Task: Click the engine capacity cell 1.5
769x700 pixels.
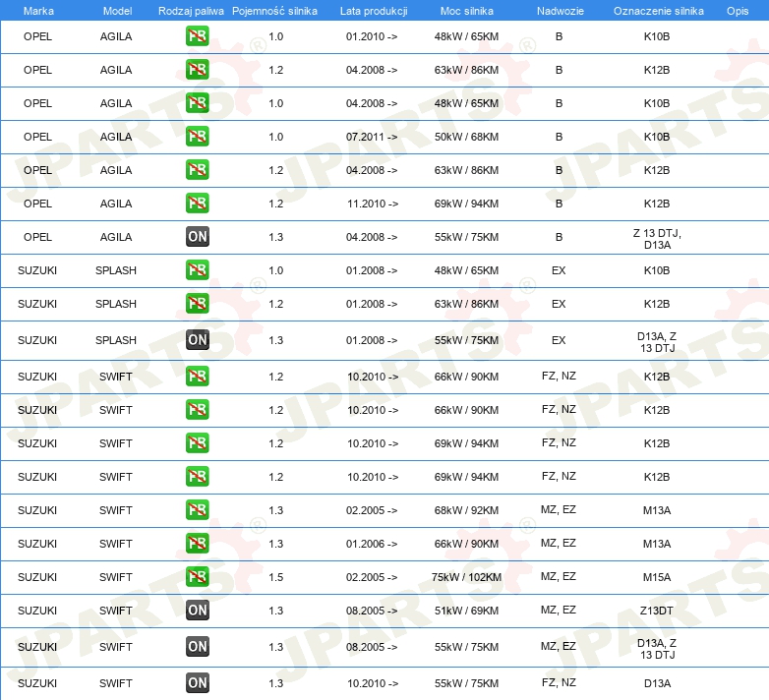Action: pyautogui.click(x=276, y=577)
